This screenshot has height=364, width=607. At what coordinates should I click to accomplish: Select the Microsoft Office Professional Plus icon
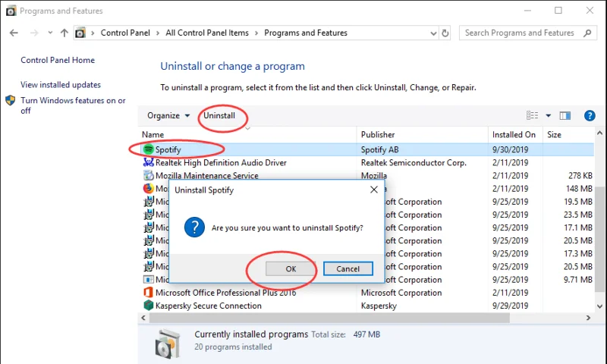(x=148, y=293)
